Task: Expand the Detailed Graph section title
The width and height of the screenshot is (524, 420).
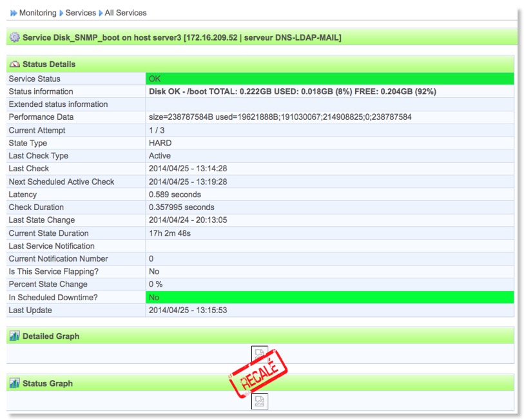Action: (51, 336)
